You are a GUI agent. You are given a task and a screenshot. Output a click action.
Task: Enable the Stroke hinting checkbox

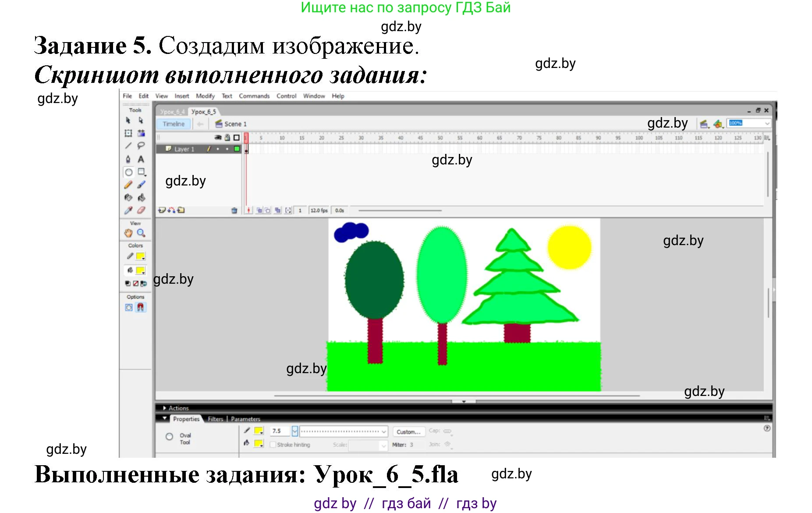tap(273, 445)
